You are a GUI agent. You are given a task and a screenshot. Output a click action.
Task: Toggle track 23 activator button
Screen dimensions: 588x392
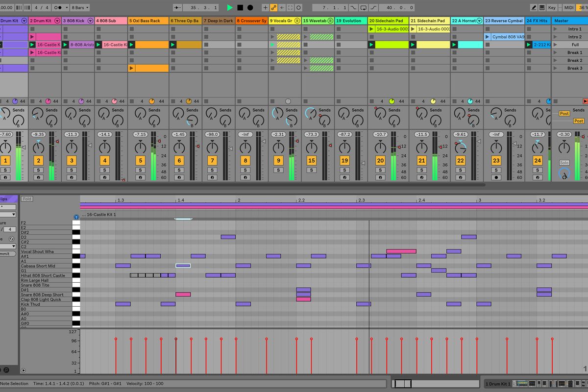pyautogui.click(x=496, y=160)
